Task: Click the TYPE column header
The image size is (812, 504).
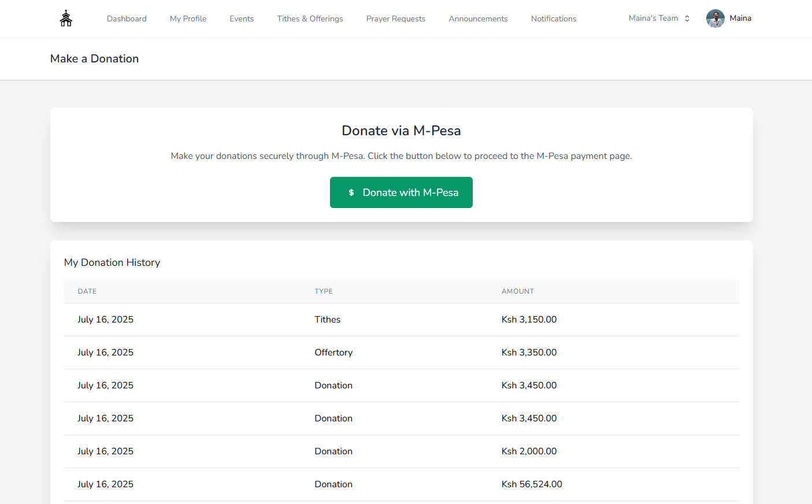Action: click(324, 291)
